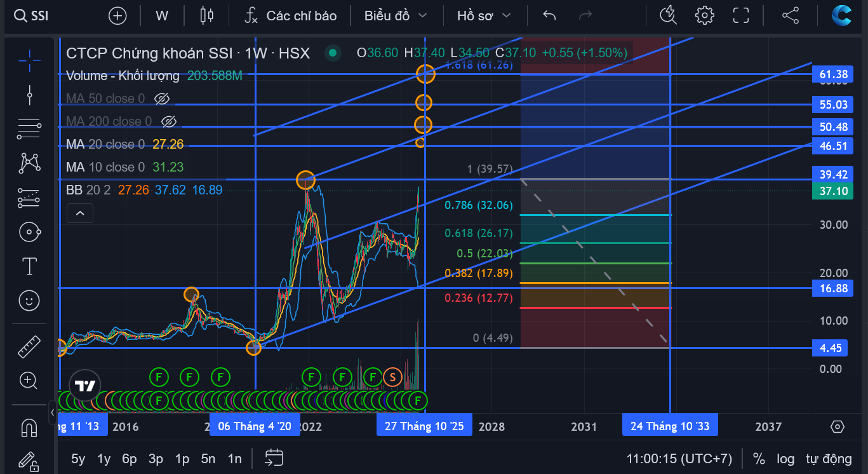Expand the Hồ sơ dropdown
This screenshot has height=474, width=868.
coord(484,16)
